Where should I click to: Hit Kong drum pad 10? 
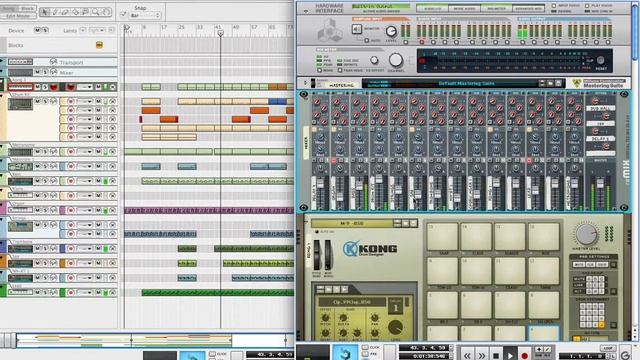pos(476,271)
